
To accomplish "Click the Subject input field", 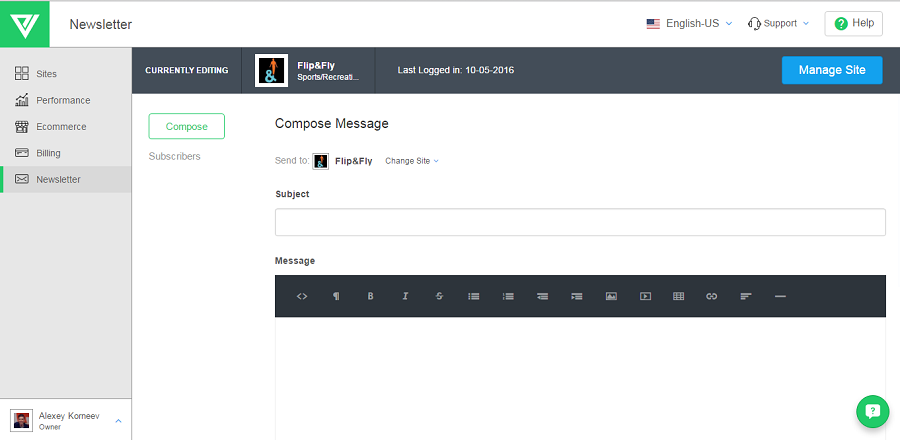I will (x=580, y=222).
